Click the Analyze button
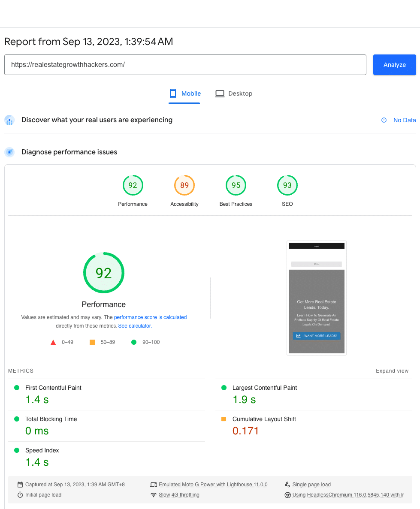 (x=394, y=65)
